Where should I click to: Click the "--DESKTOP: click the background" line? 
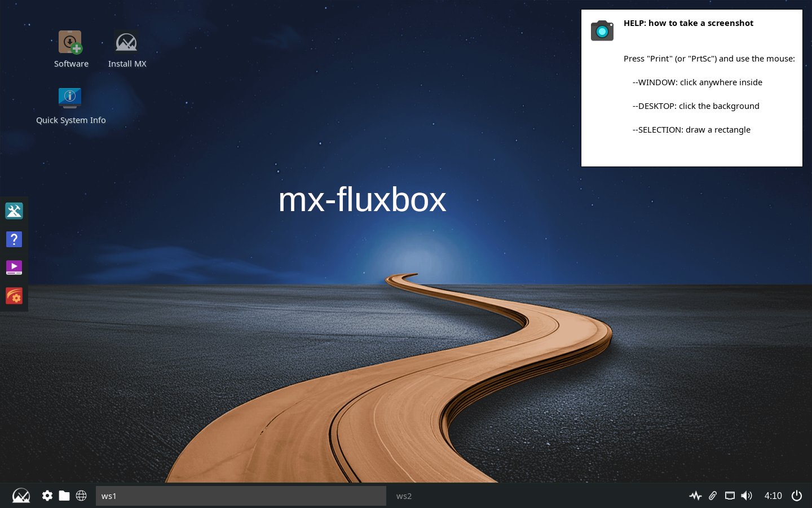pyautogui.click(x=696, y=106)
